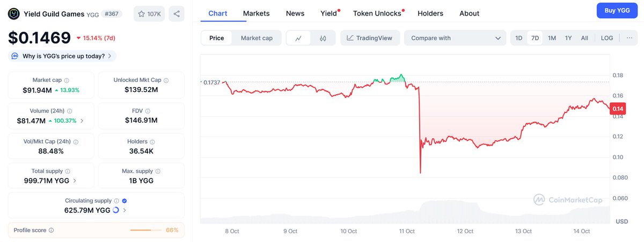
Task: Toggle the LOG scale option
Action: click(607, 38)
